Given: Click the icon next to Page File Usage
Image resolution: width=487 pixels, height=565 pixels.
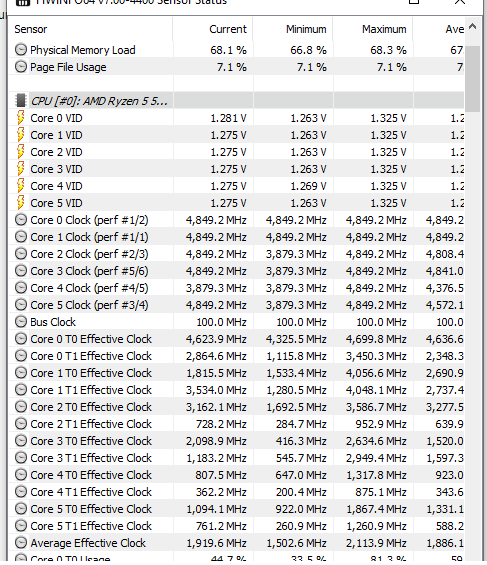Looking at the screenshot, I should pyautogui.click(x=21, y=66).
